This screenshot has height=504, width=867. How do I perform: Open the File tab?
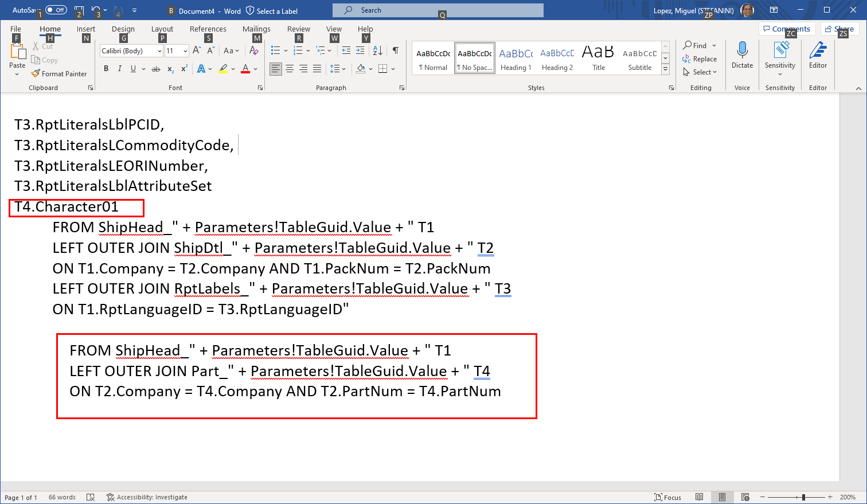click(x=16, y=29)
